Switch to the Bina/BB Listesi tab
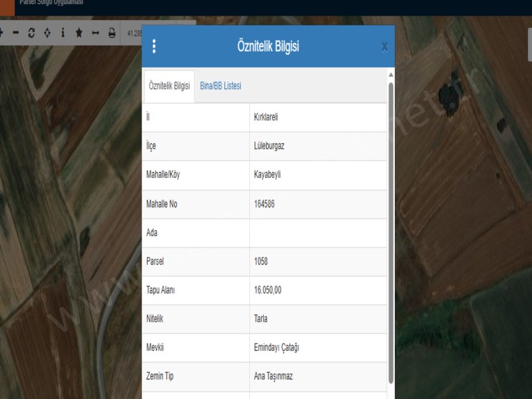The height and width of the screenshot is (399, 532). point(221,87)
